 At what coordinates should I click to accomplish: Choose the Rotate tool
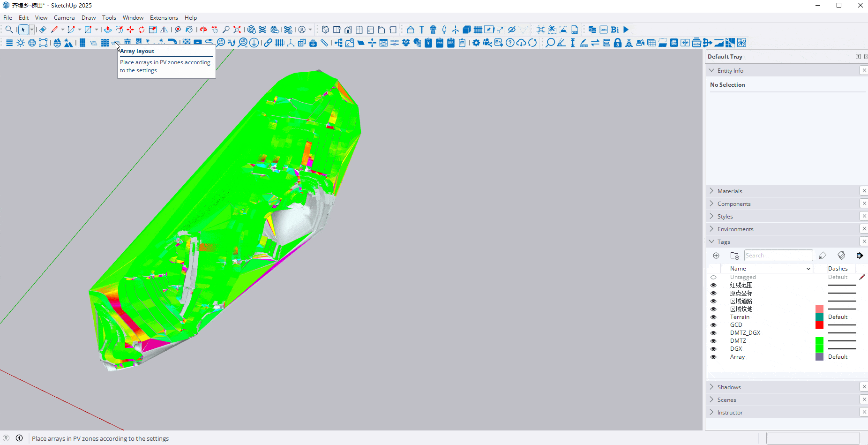pyautogui.click(x=142, y=30)
